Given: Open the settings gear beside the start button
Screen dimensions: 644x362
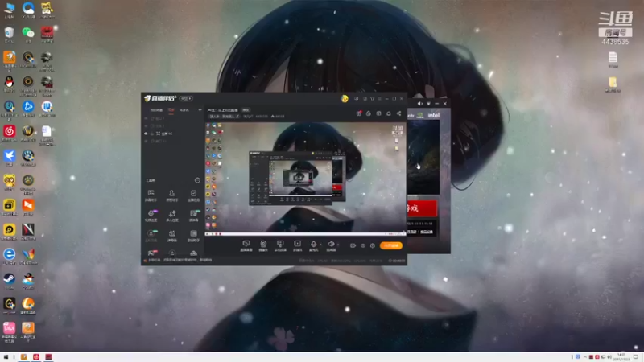Looking at the screenshot, I should pos(373,245).
